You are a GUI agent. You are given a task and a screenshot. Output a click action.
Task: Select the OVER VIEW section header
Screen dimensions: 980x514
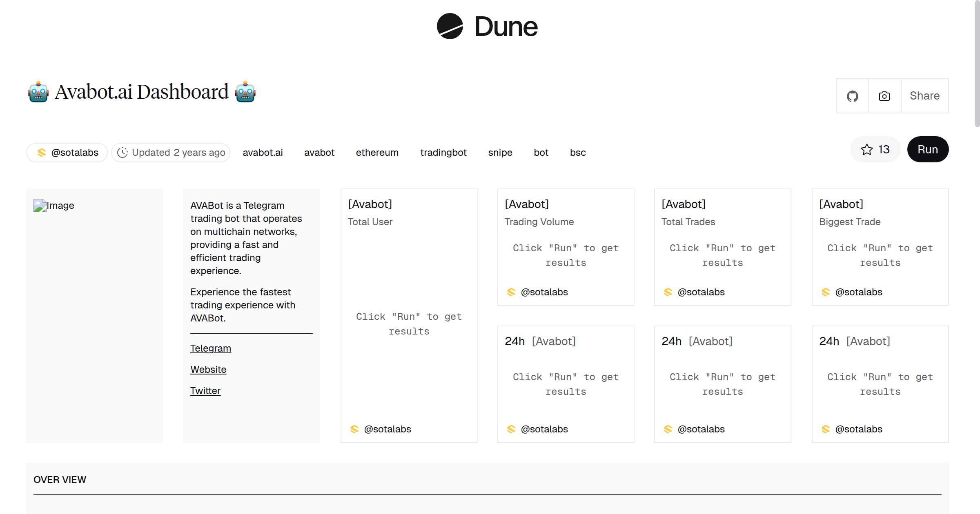[x=60, y=479]
